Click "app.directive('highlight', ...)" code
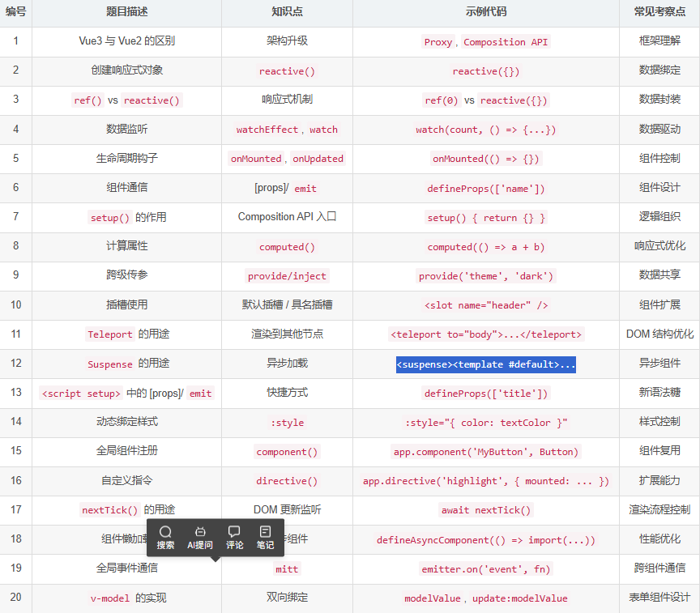 click(486, 481)
